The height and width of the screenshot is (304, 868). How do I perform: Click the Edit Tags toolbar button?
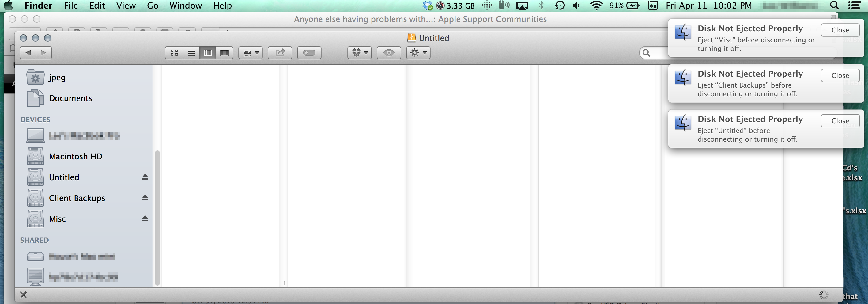pyautogui.click(x=309, y=53)
